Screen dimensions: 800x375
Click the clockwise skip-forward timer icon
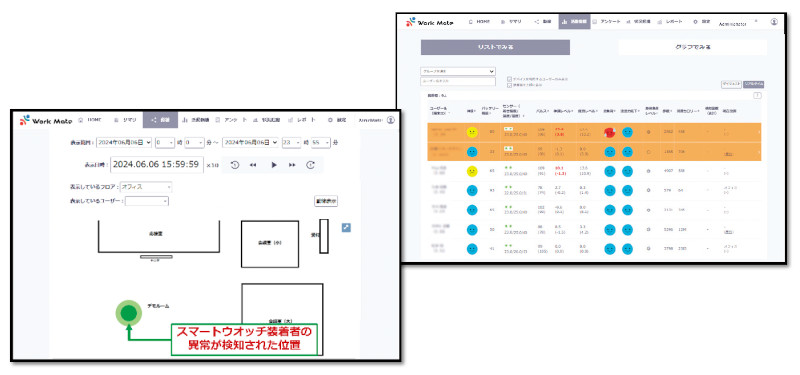310,165
